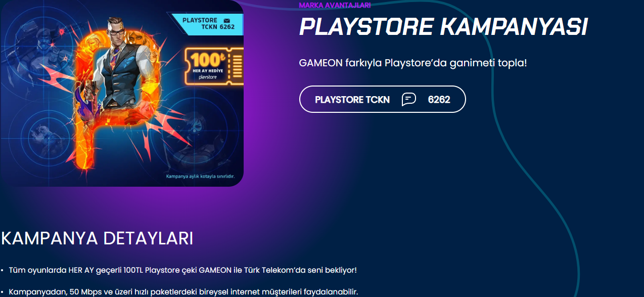Viewport: 644px width, 297px height.
Task: Click the SMS chat bubble icon
Action: point(408,99)
